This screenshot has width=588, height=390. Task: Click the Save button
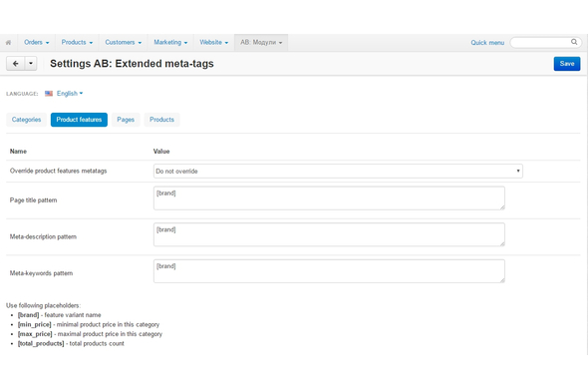pos(567,64)
